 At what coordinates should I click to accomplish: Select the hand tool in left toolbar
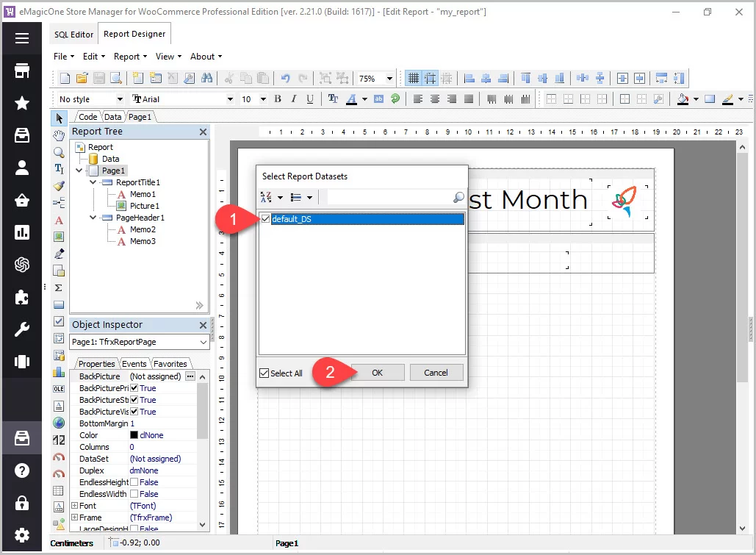pos(59,135)
